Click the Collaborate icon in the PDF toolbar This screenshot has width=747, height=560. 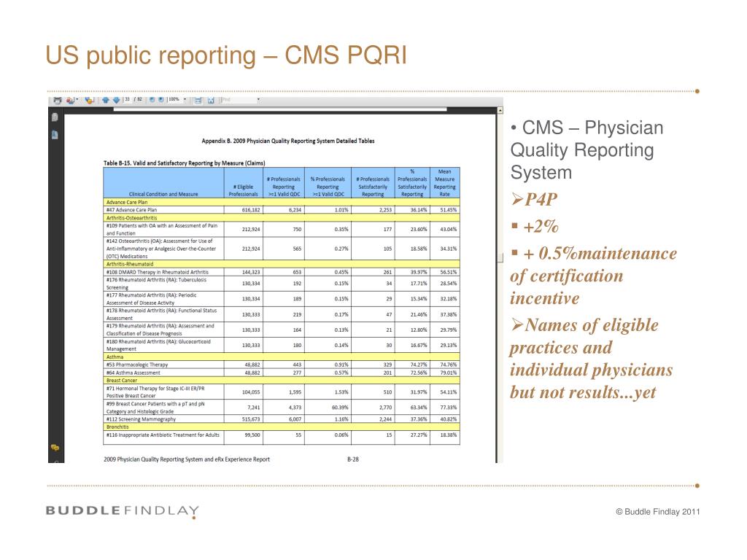pyautogui.click(x=89, y=100)
